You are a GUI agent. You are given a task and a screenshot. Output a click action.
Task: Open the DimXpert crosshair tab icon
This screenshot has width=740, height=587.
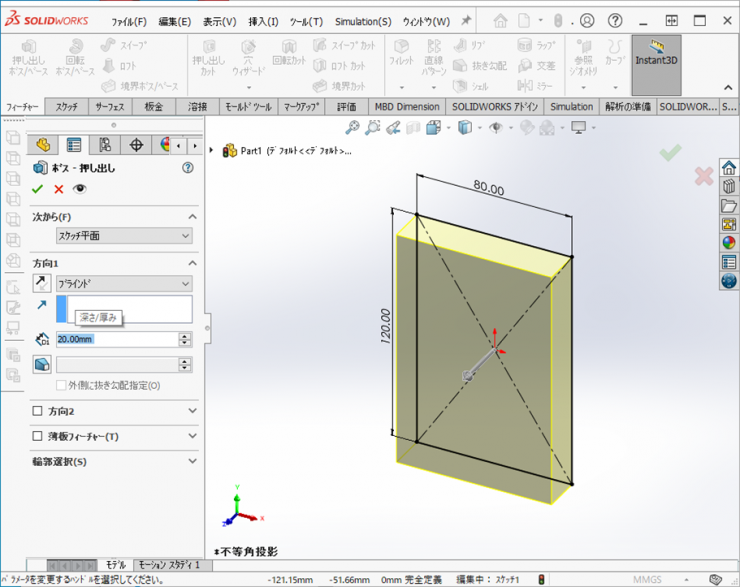[x=136, y=145]
